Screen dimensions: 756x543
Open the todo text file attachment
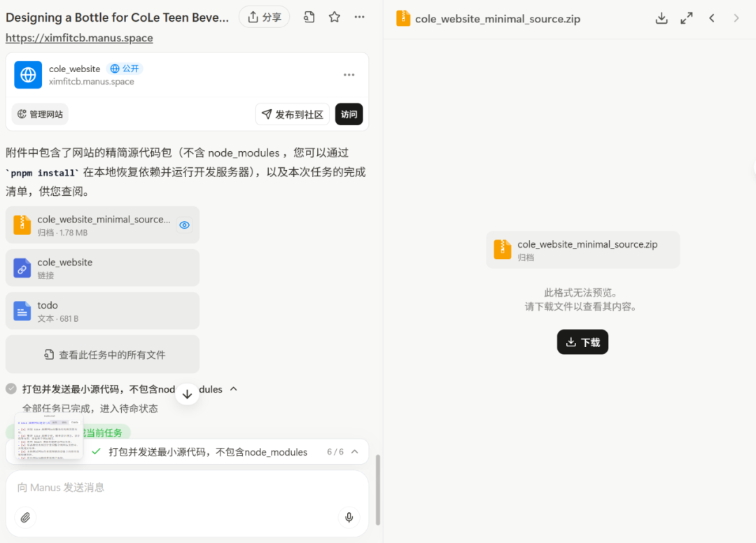pyautogui.click(x=102, y=311)
